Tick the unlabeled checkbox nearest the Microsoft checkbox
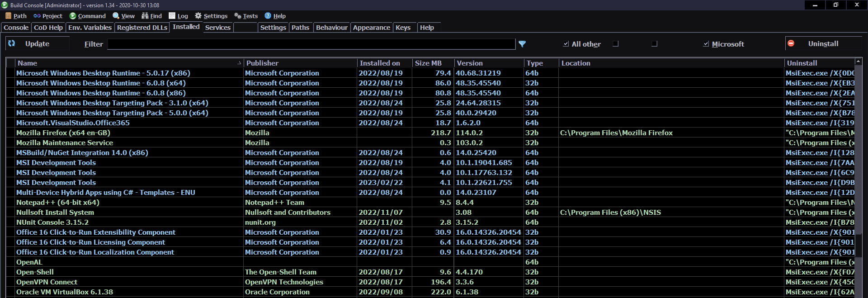This screenshot has height=298, width=868. (654, 44)
